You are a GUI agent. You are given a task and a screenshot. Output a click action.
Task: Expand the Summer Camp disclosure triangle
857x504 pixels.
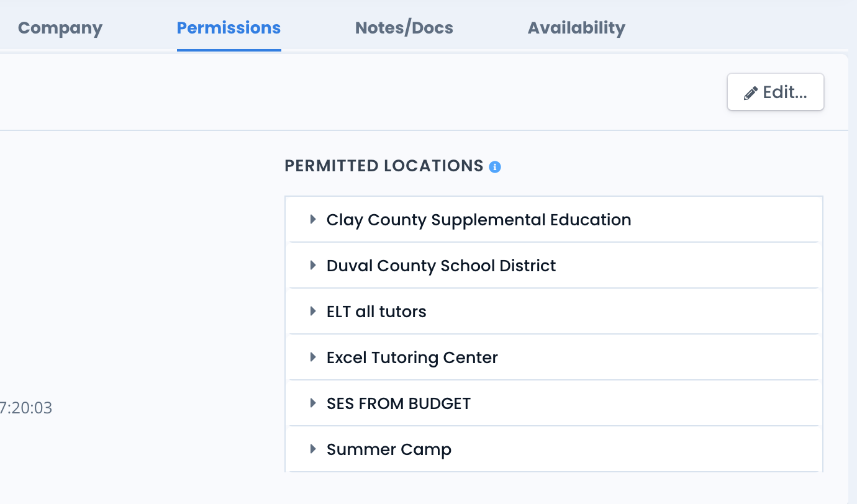click(x=313, y=449)
